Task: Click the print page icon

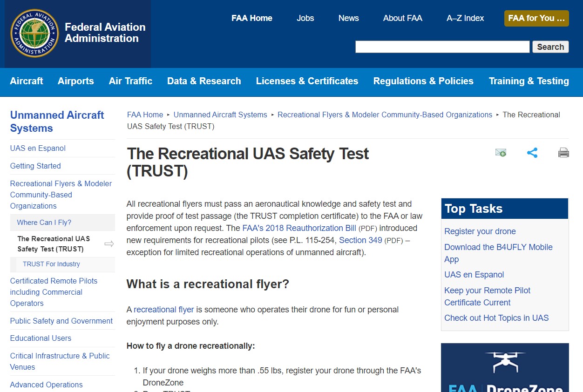Action: [x=563, y=152]
